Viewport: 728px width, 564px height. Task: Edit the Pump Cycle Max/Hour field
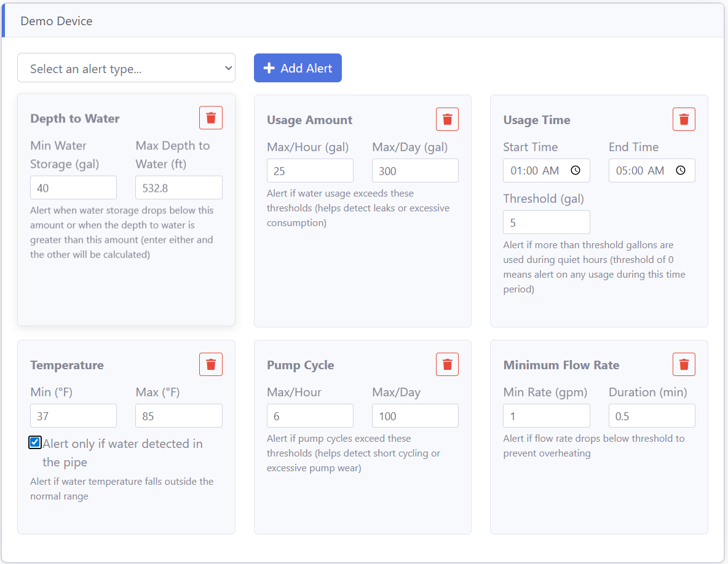coord(310,415)
